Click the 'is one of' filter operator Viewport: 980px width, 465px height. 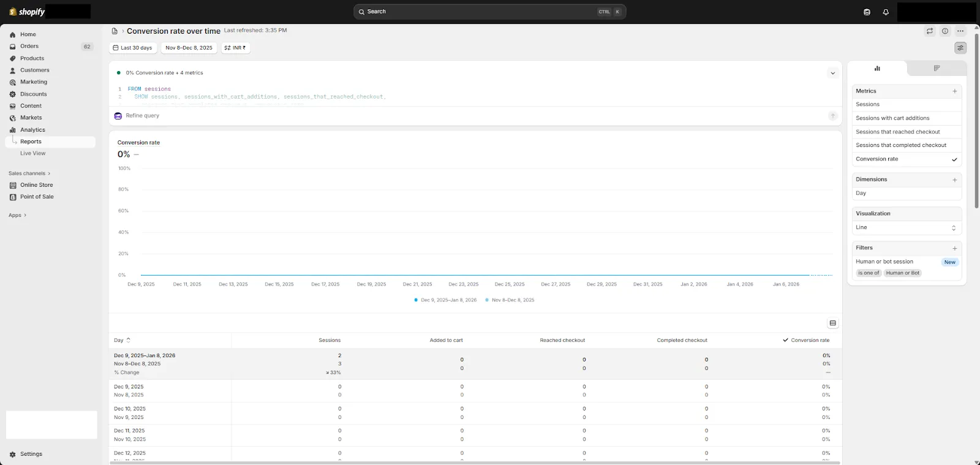[x=869, y=273]
